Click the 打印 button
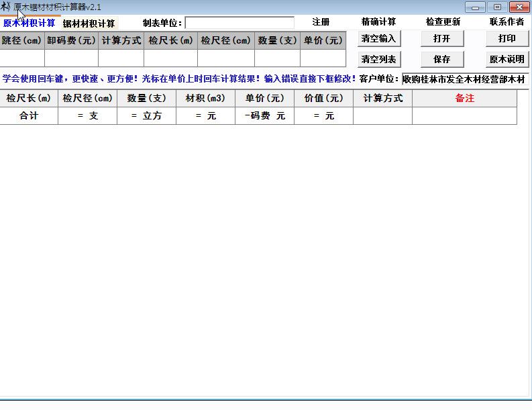This screenshot has height=410, width=532. point(507,39)
